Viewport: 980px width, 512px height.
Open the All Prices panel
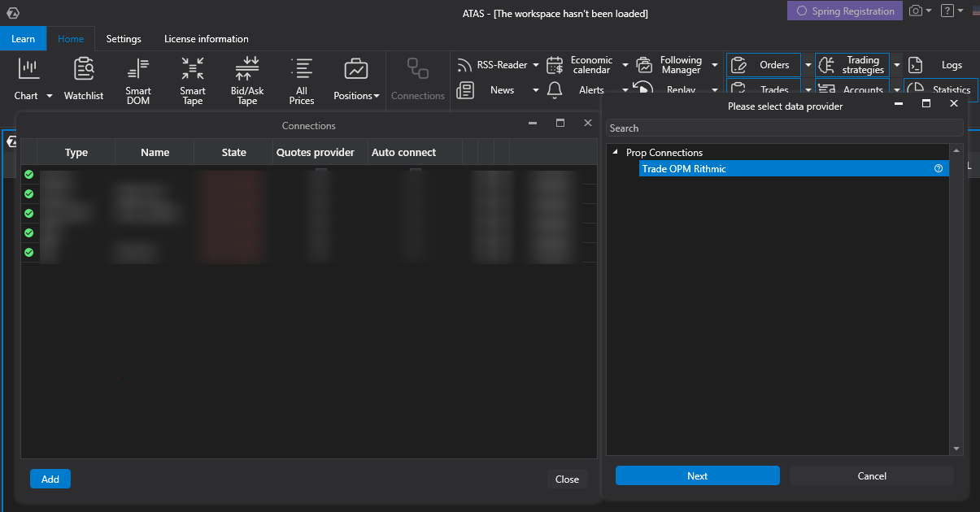pos(301,77)
